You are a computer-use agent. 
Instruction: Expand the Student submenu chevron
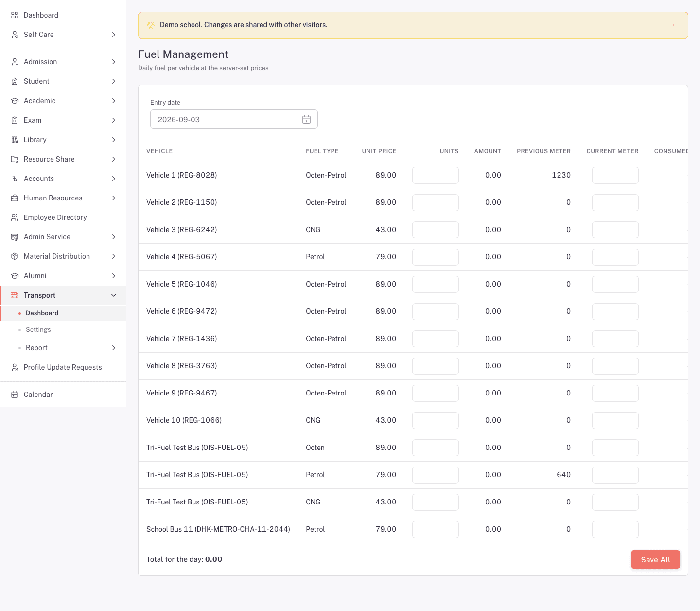114,81
